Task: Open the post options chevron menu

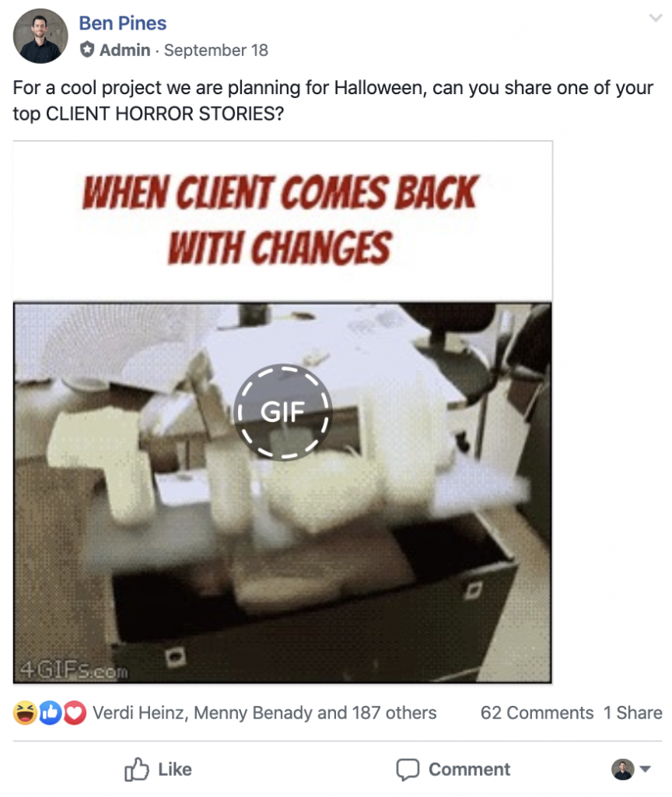Action: tap(656, 19)
